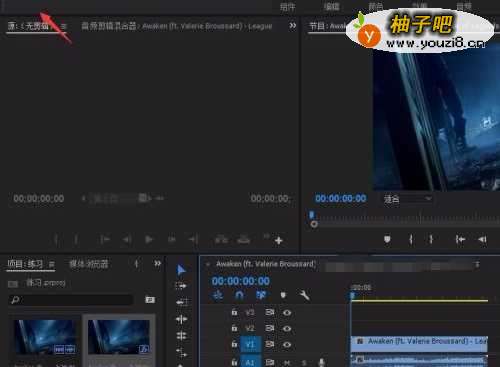Select the Selection arrow tool
Screen dimensions: 500x367
click(181, 270)
